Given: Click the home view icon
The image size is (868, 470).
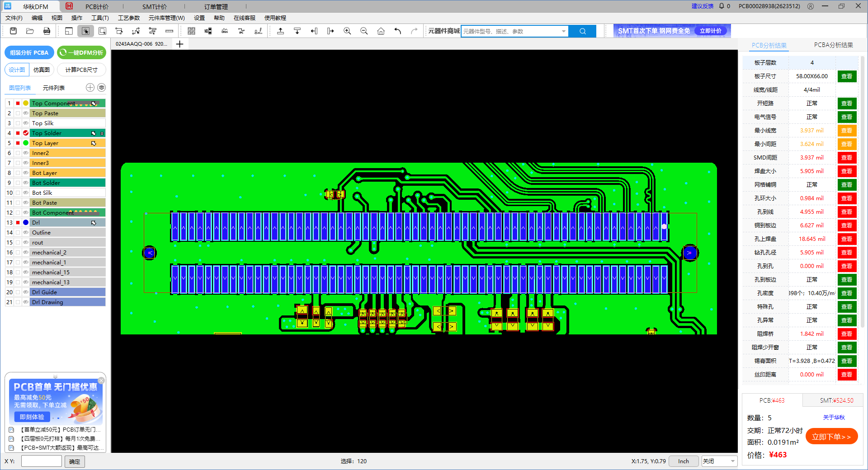Looking at the screenshot, I should tap(381, 31).
